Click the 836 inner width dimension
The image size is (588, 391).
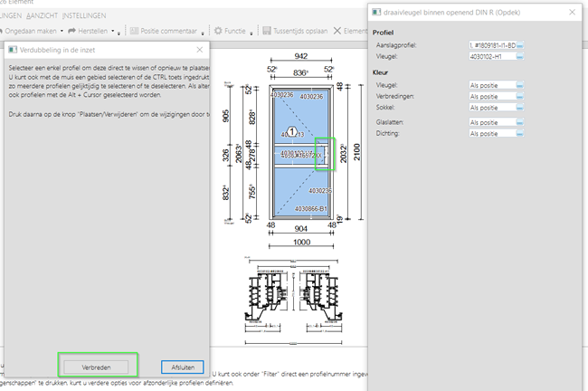(x=300, y=72)
